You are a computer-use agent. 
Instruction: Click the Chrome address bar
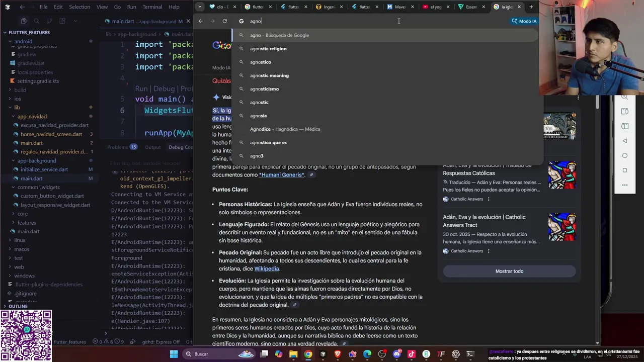click(372, 21)
